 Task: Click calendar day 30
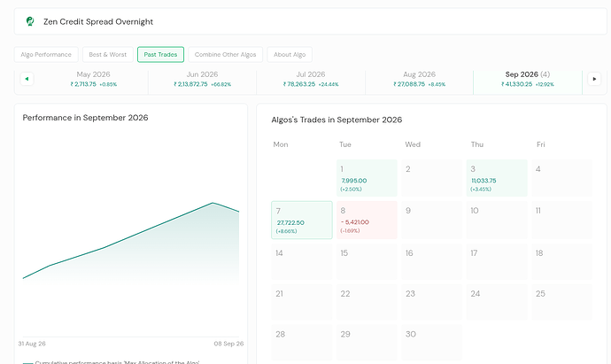(432, 343)
